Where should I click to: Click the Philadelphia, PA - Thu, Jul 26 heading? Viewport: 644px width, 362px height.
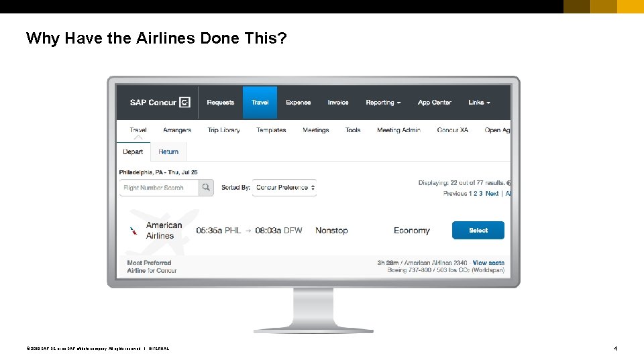pyautogui.click(x=158, y=172)
